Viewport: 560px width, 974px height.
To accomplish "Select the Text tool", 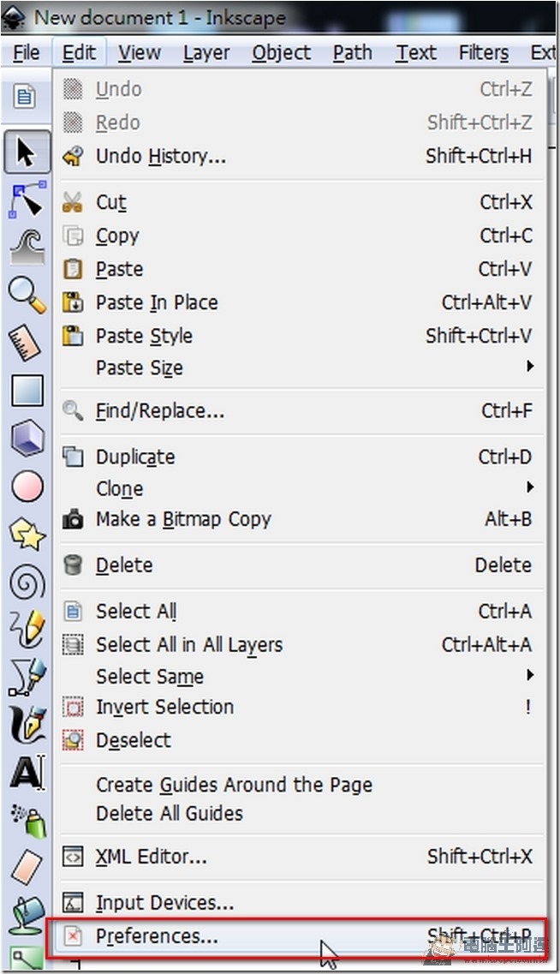I will tap(28, 772).
